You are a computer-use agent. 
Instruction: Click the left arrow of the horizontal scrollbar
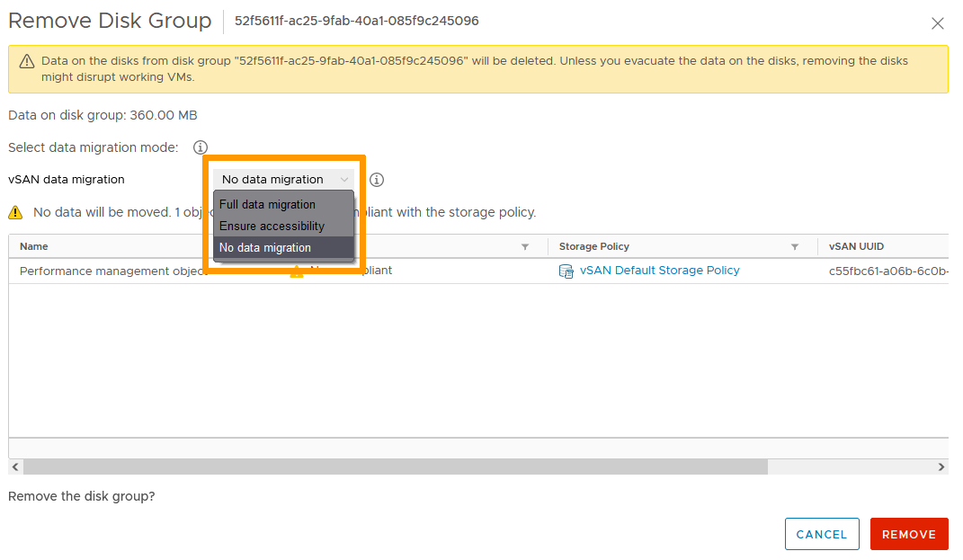coord(14,466)
